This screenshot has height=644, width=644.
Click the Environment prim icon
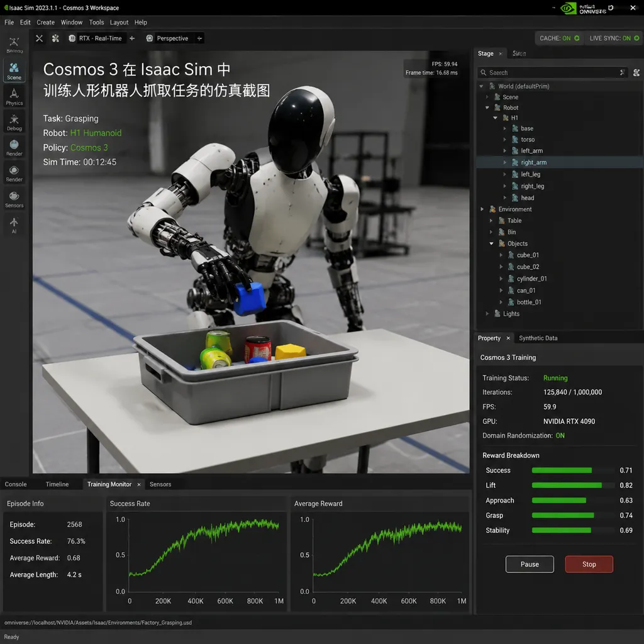tap(492, 209)
